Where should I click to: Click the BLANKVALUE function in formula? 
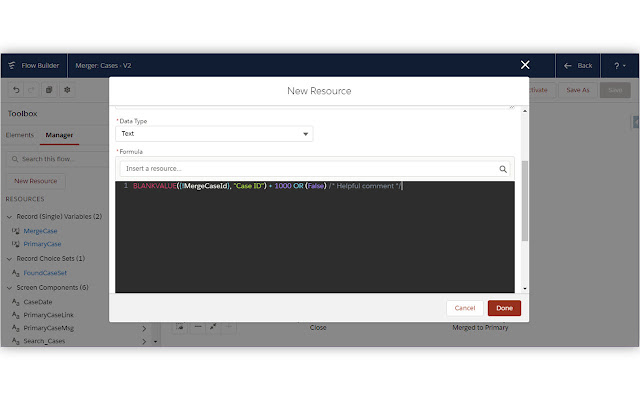[x=154, y=186]
